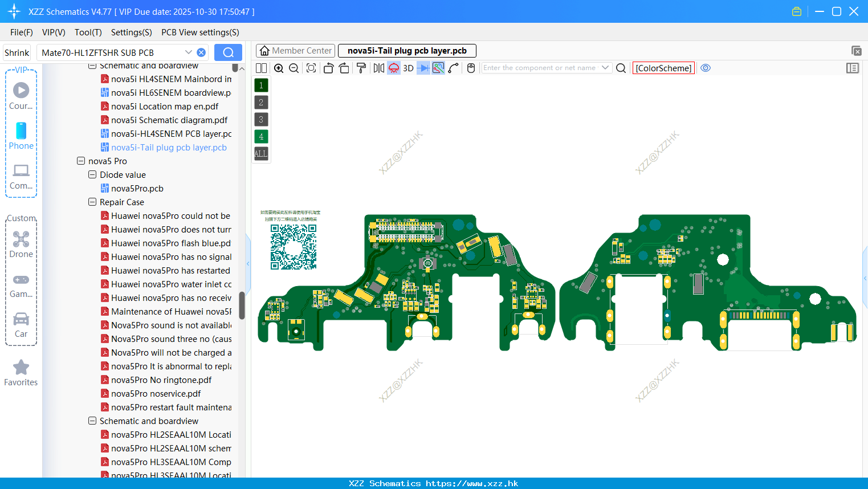Open the Tool(T) menu
Image resolution: width=868 pixels, height=489 pixels.
pos(88,32)
